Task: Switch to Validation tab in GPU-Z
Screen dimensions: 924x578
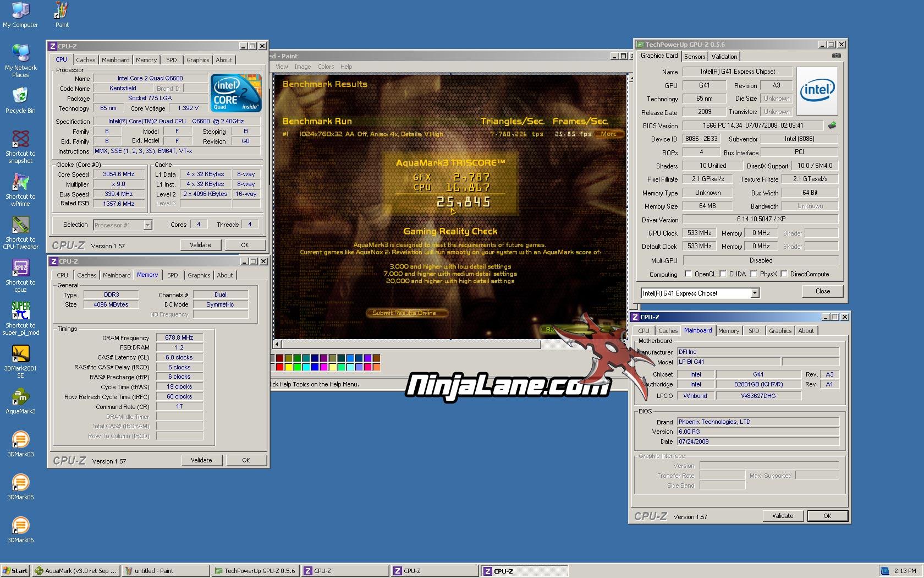Action: point(724,57)
